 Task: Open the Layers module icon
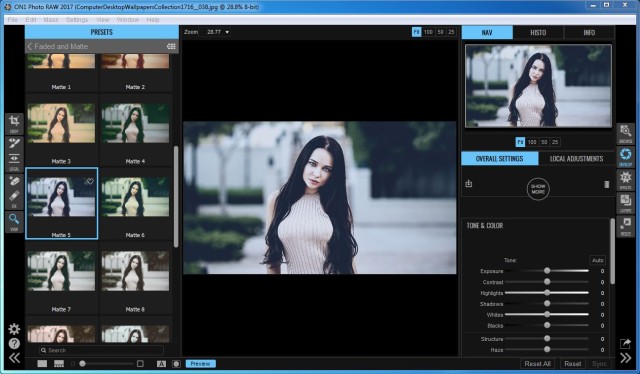pyautogui.click(x=626, y=203)
